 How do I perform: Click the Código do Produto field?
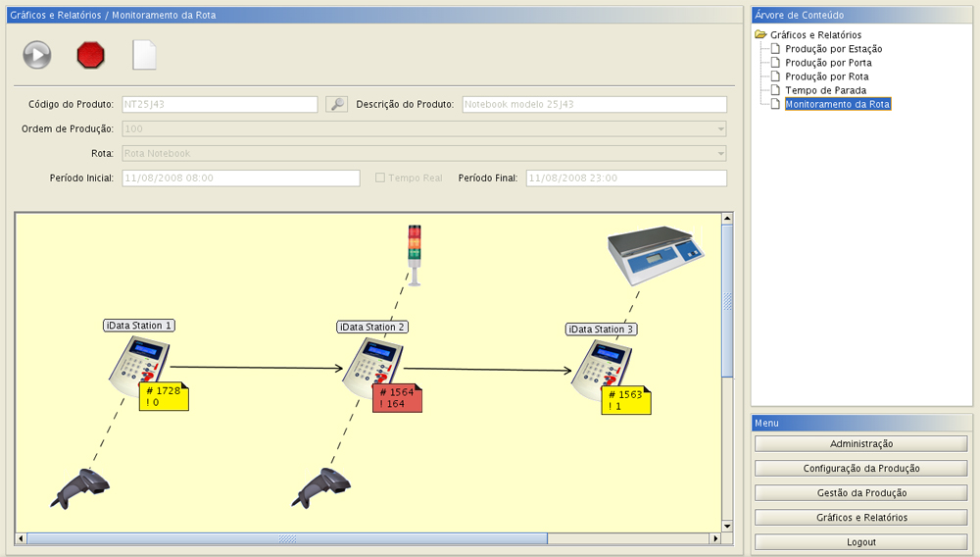220,104
